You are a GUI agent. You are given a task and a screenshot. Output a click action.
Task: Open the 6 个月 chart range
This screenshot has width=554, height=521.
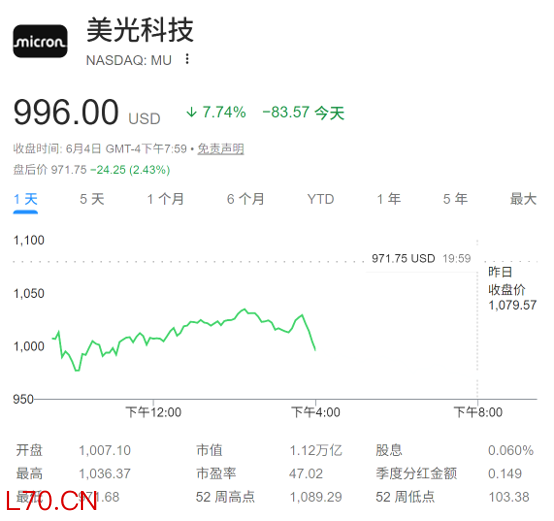(246, 199)
